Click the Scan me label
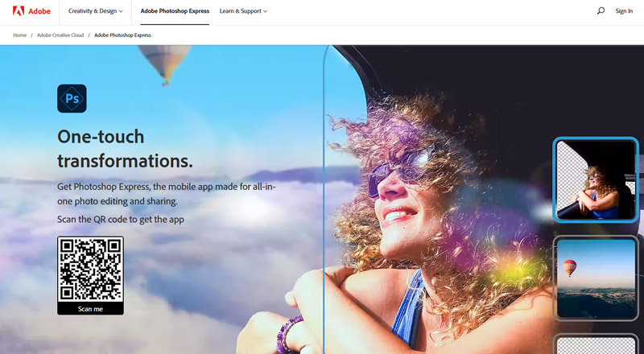Image resolution: width=644 pixels, height=354 pixels. tap(90, 309)
